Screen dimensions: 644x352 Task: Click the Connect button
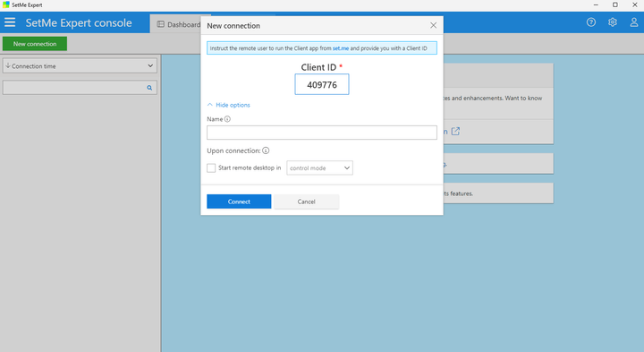[239, 202]
